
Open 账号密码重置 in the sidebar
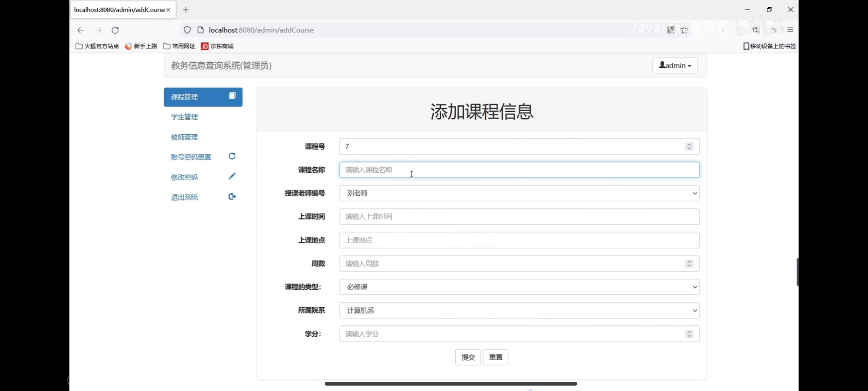click(x=191, y=157)
